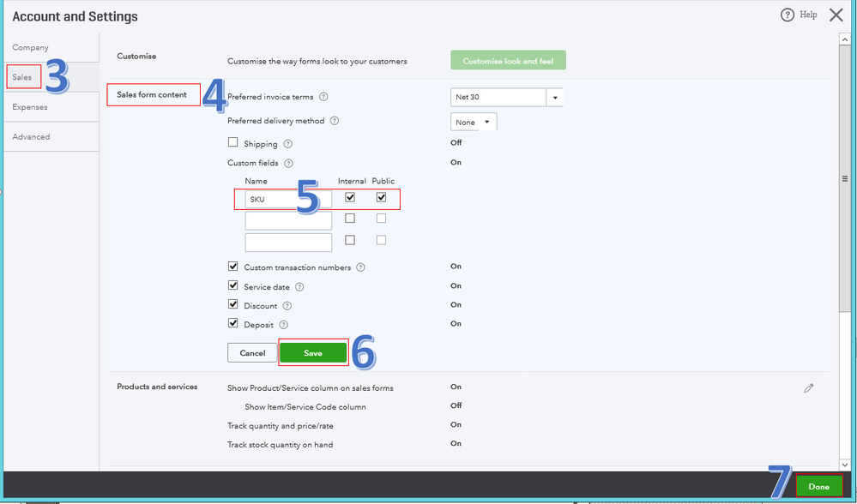The width and height of the screenshot is (857, 504).
Task: Click the scrollbar up arrow
Action: click(x=845, y=39)
